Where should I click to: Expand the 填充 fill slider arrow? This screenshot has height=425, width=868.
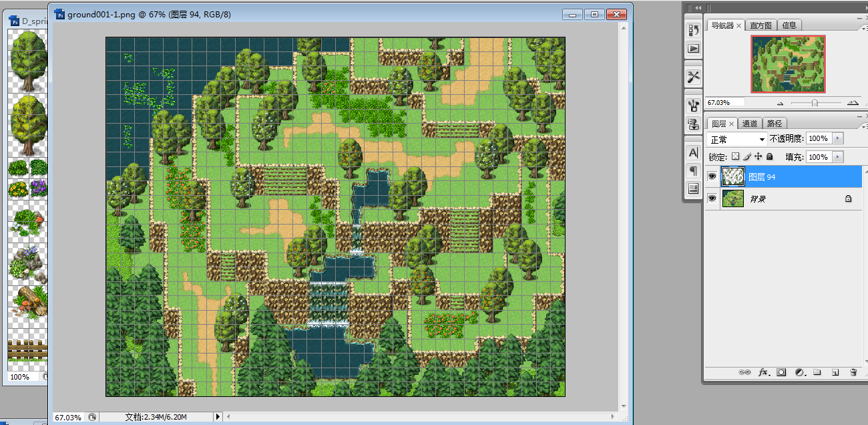pos(838,157)
